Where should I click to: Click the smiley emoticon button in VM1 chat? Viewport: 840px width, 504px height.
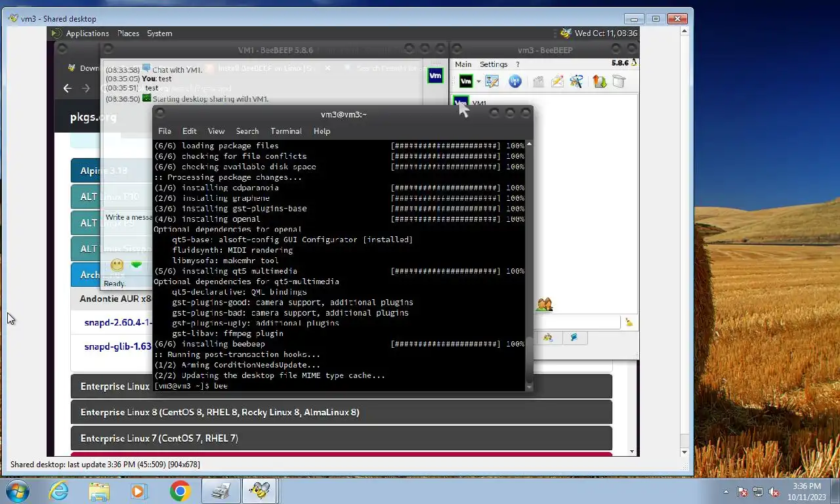coord(117,264)
